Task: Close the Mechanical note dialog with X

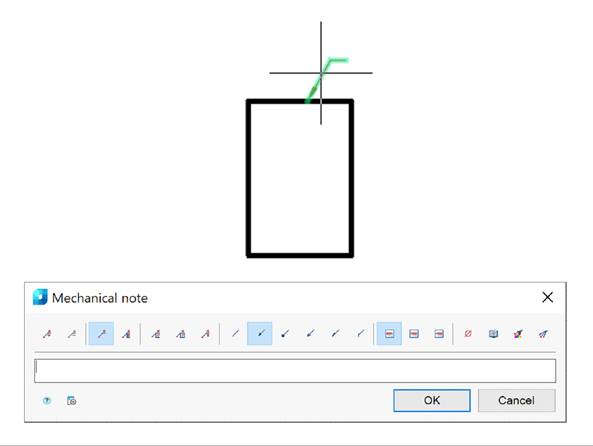Action: [x=548, y=297]
